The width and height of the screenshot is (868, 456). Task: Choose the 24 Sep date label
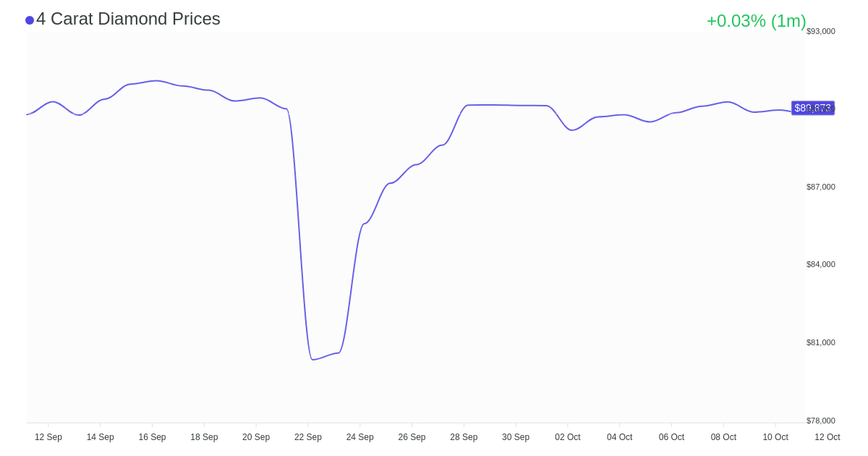(x=359, y=437)
